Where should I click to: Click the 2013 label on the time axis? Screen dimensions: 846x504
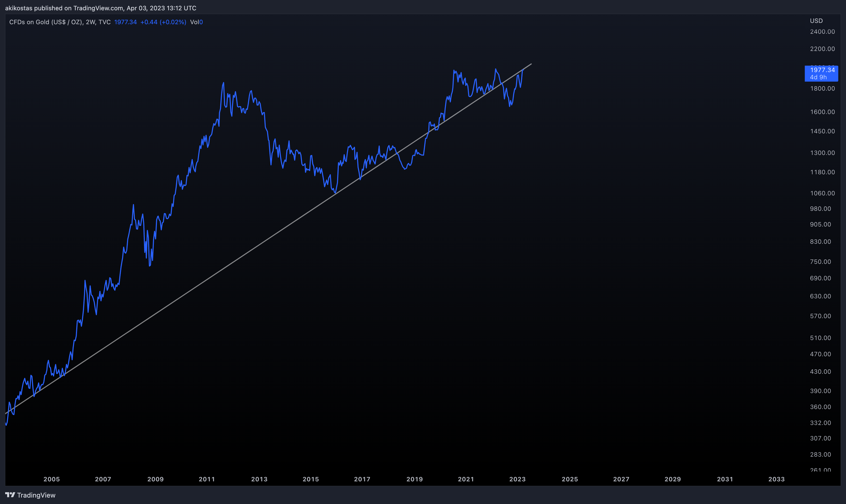tap(259, 479)
